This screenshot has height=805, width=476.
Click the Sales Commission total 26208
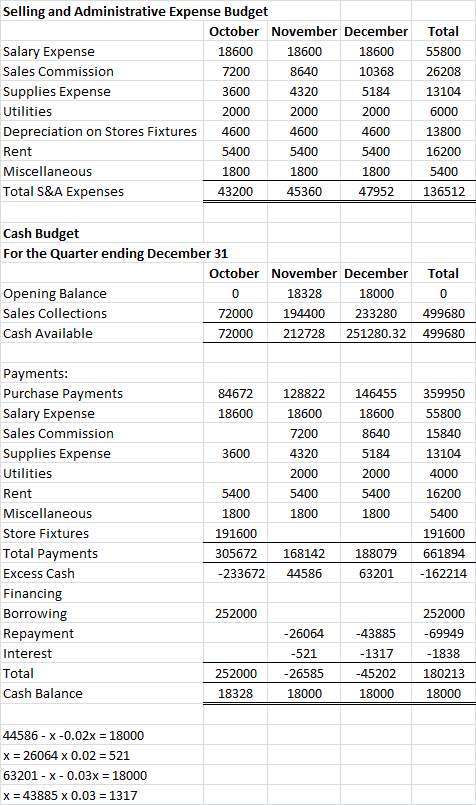coord(443,71)
